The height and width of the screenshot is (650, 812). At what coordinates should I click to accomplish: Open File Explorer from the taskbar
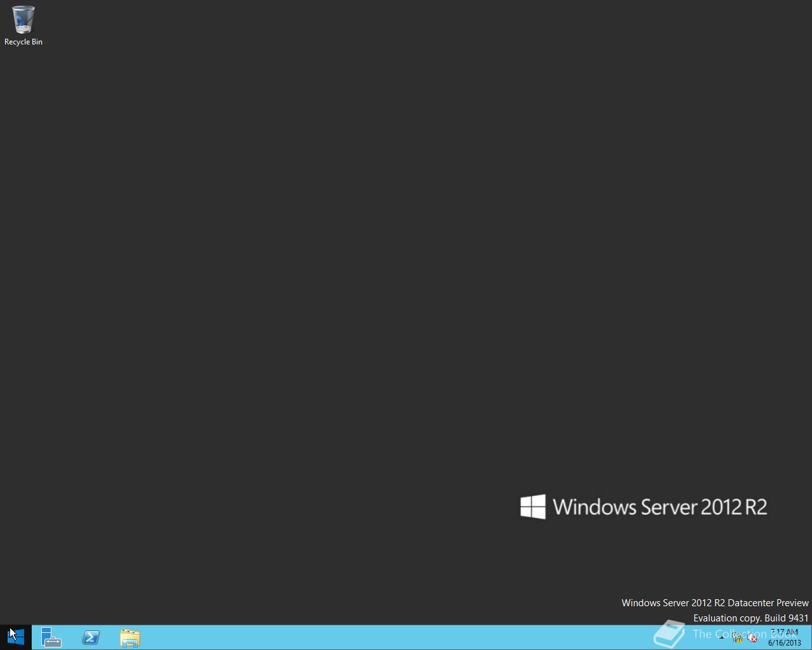click(130, 637)
